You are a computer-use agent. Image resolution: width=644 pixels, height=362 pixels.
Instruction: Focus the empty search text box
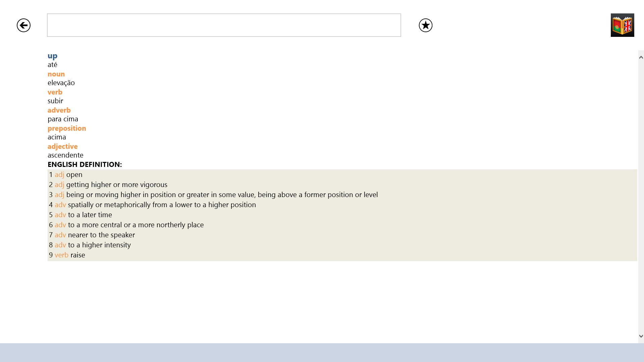[x=224, y=25]
